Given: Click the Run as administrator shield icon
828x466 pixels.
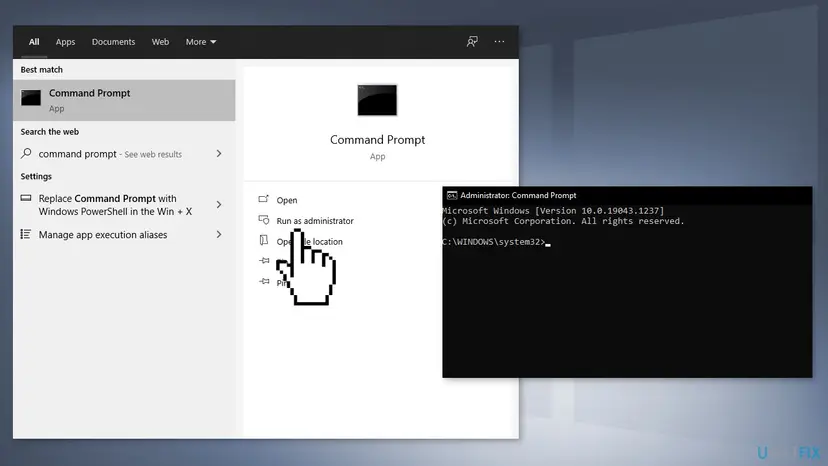Looking at the screenshot, I should click(264, 220).
